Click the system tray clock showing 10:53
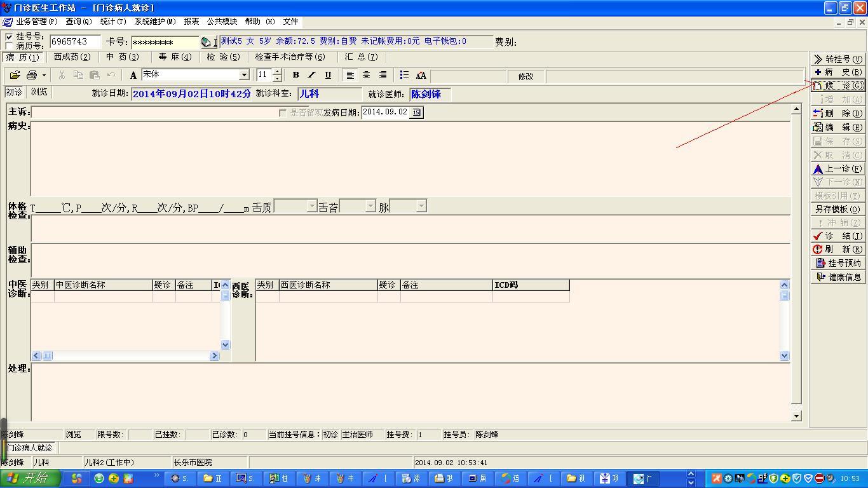This screenshot has height=488, width=868. [850, 478]
